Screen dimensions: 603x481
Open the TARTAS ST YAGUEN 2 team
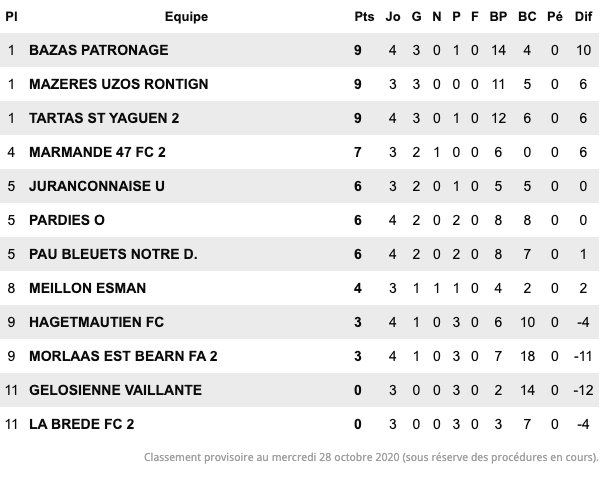click(x=104, y=118)
